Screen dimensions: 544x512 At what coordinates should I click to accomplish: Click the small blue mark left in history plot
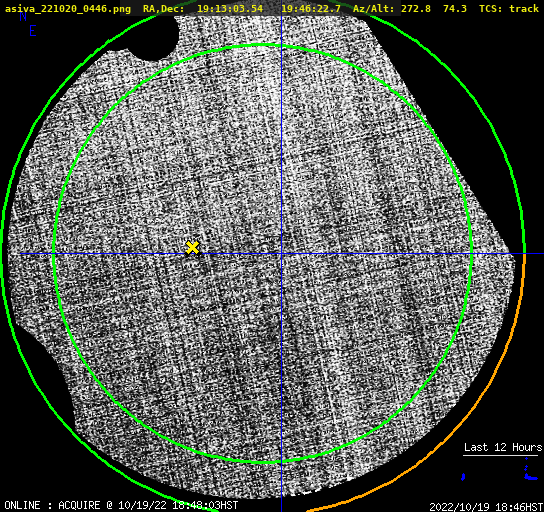pos(463,477)
